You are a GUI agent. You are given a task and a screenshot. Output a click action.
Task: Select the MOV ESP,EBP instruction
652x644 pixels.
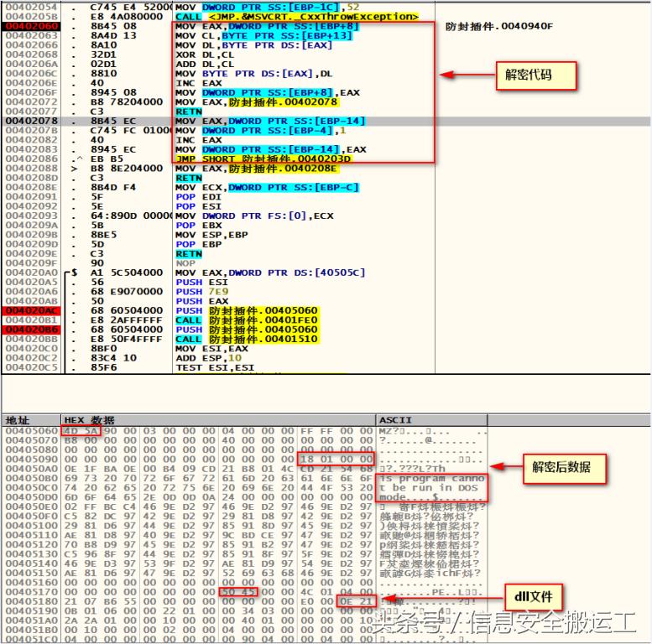pos(211,235)
